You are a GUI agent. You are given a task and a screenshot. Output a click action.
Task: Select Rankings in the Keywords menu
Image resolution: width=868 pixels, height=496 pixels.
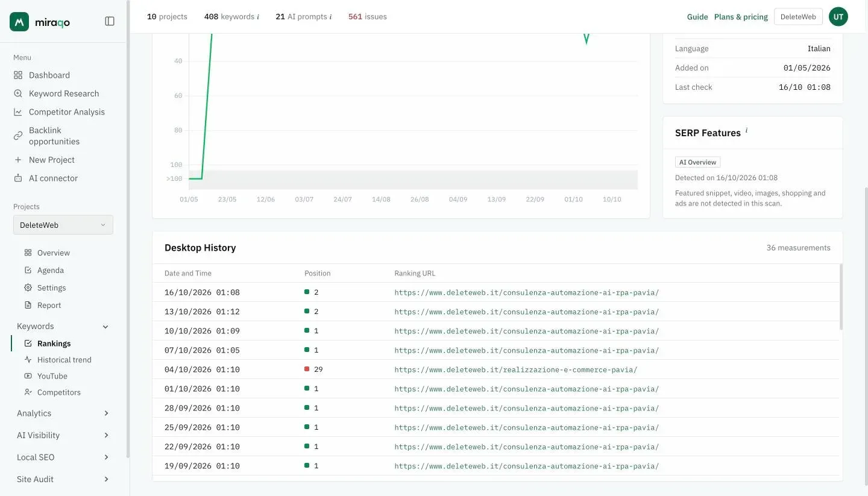[x=54, y=344]
